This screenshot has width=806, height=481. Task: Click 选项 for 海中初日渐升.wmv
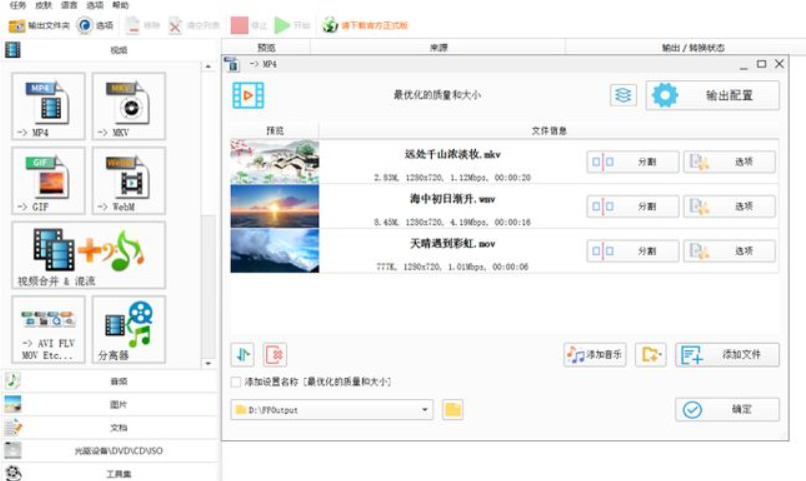click(x=729, y=206)
